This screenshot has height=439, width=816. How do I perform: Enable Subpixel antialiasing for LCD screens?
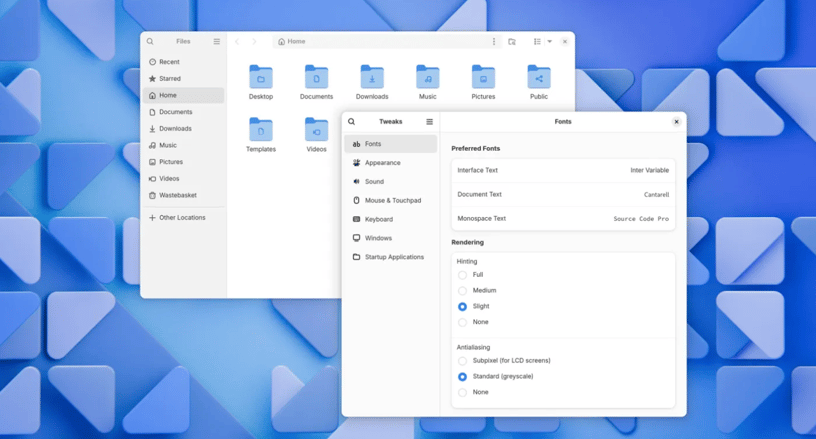coord(462,361)
